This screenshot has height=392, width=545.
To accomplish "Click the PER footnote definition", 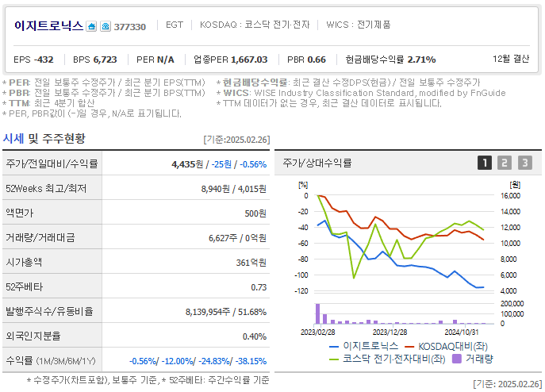I will pos(104,83).
